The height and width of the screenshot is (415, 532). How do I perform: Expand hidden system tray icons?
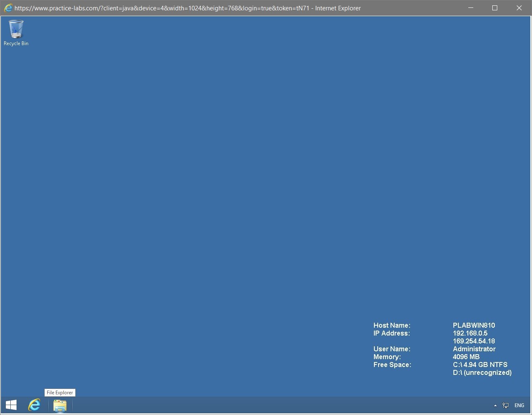(495, 405)
